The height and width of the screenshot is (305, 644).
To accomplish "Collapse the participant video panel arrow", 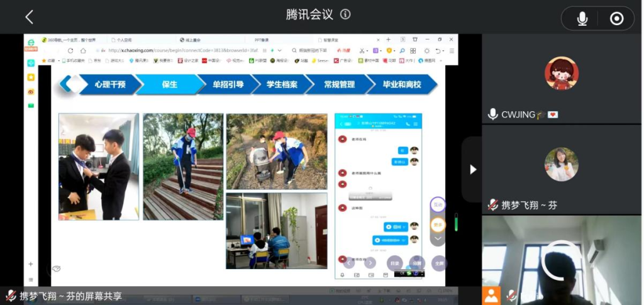I will click(x=473, y=169).
